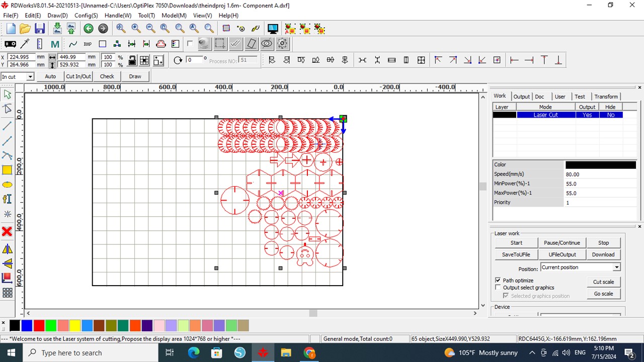The image size is (644, 362).
Task: Select the arrow Pick tool
Action: (7, 94)
